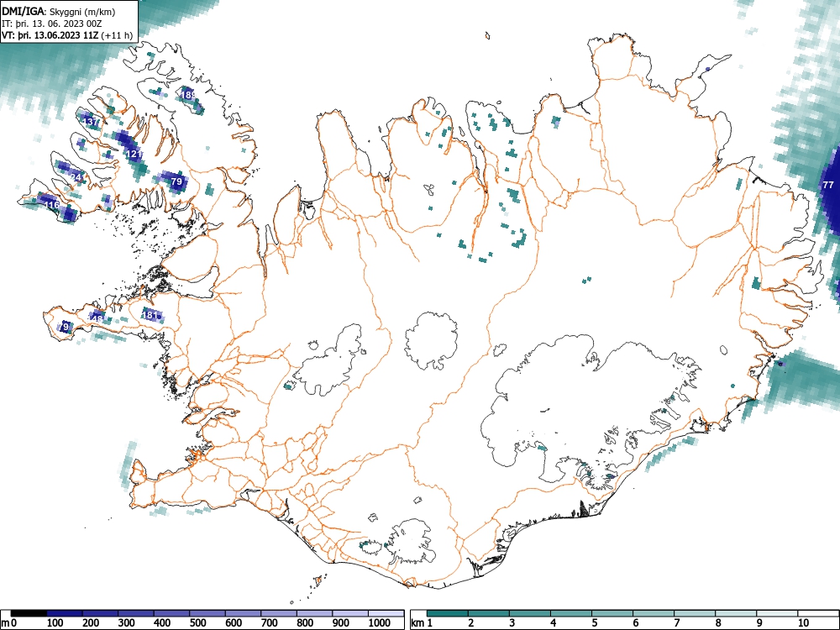Select the 116 visibility value on the map

click(x=51, y=205)
